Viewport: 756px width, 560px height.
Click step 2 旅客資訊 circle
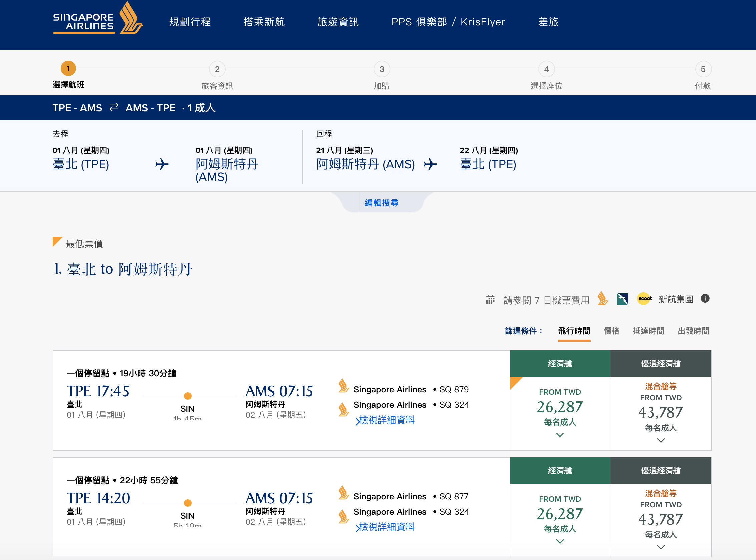point(217,69)
